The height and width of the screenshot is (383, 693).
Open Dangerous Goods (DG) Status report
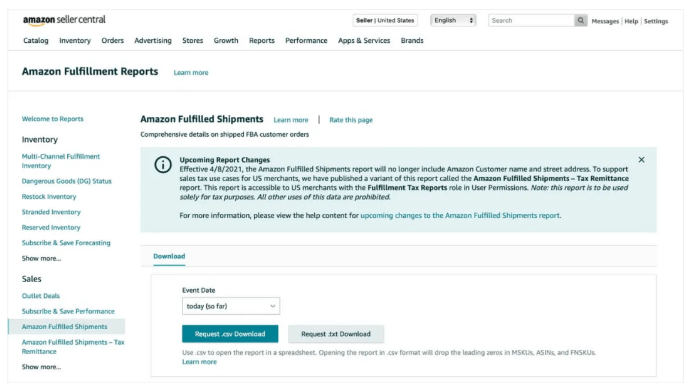pyautogui.click(x=67, y=181)
